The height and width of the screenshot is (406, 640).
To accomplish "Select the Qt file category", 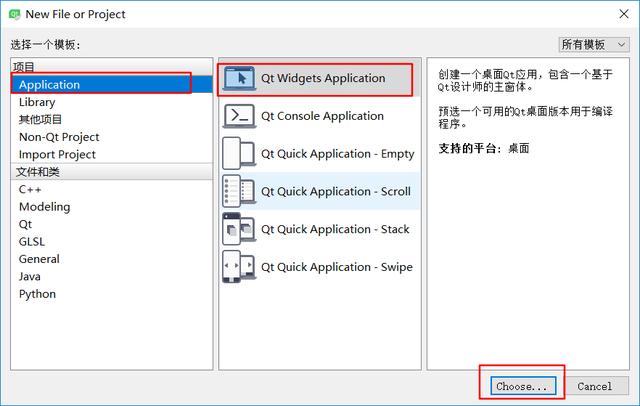I will point(112,224).
